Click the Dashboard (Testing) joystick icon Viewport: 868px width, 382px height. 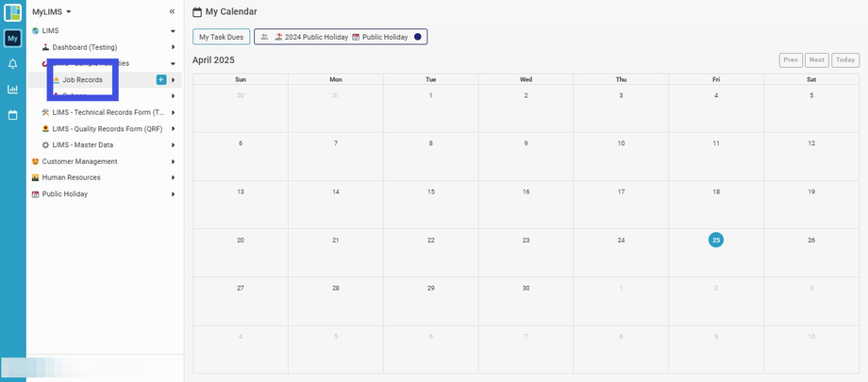click(x=45, y=47)
